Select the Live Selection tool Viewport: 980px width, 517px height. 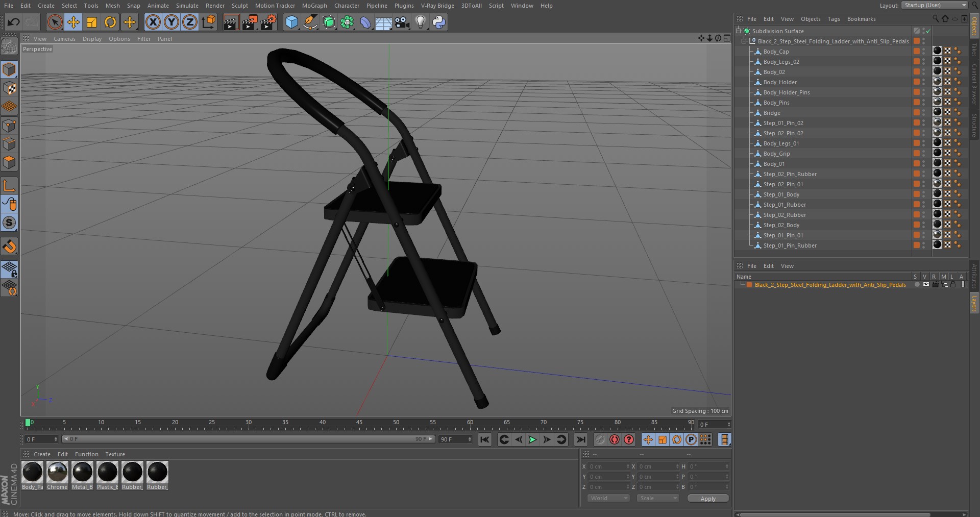coord(55,22)
